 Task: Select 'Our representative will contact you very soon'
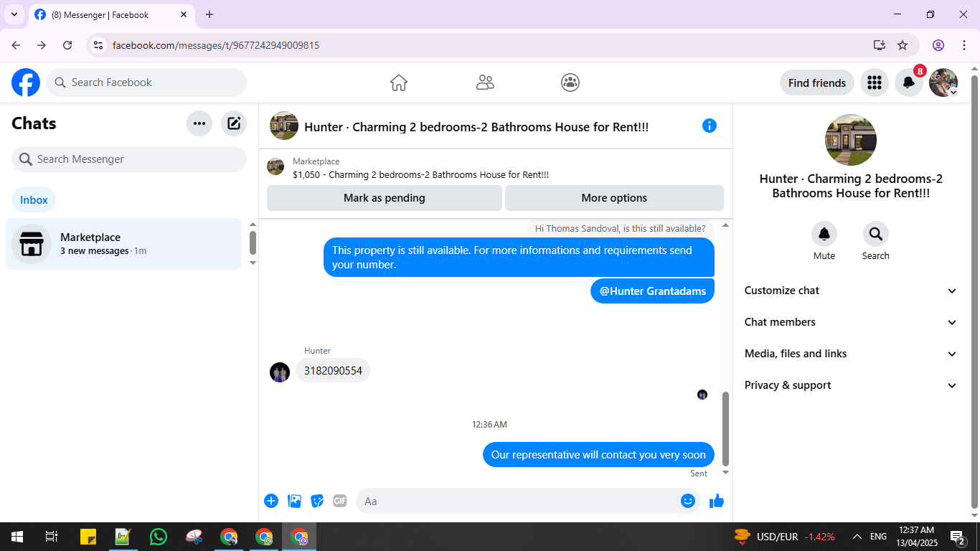click(x=598, y=455)
